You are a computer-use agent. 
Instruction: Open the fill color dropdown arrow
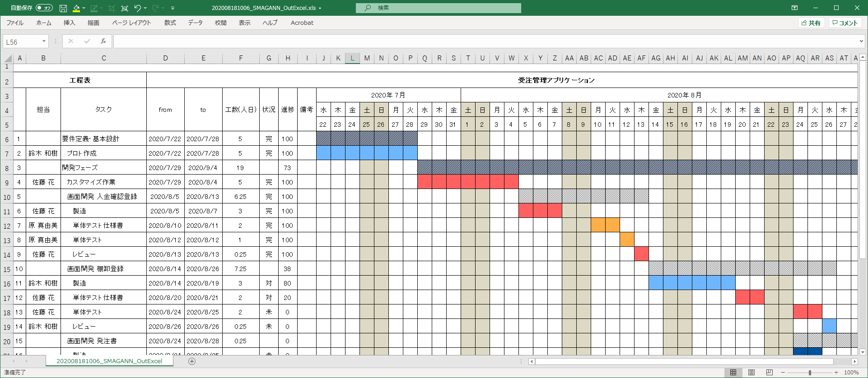click(x=84, y=8)
